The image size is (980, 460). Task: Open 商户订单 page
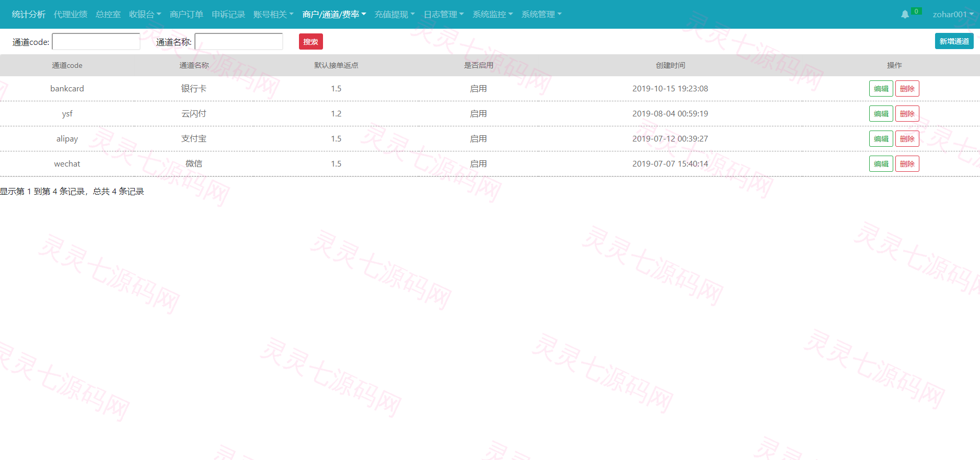tap(187, 15)
